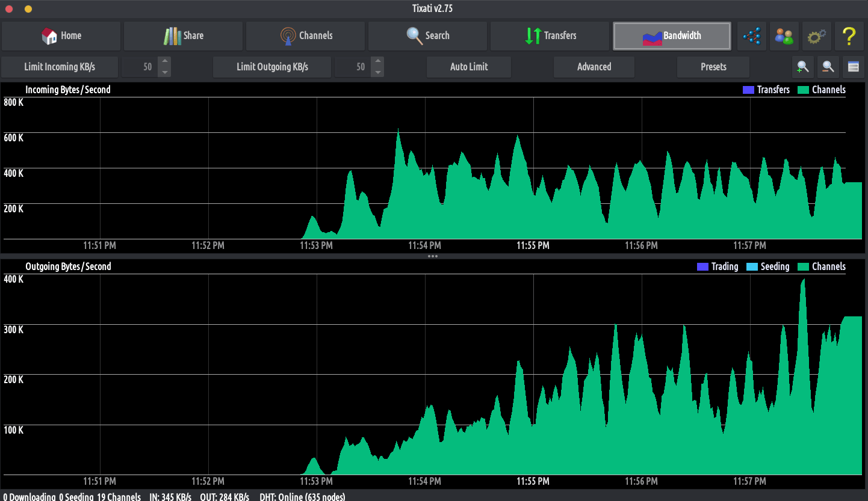
Task: Click the green arrows icon on Transfers tab
Action: point(533,36)
